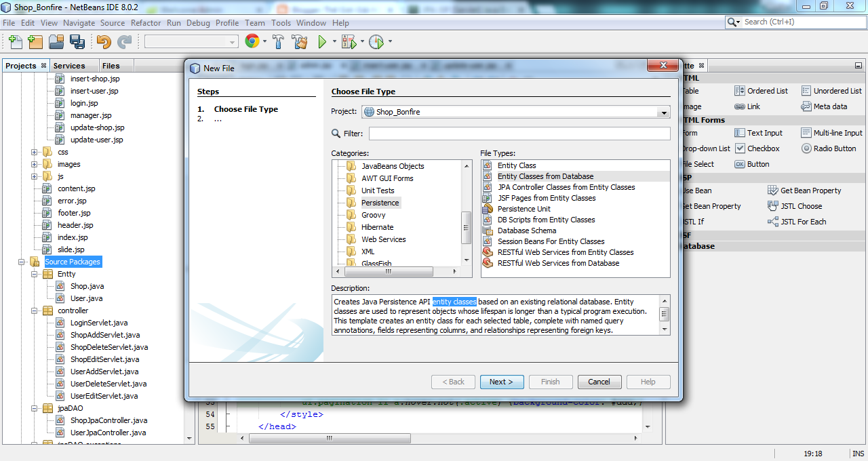The image size is (868, 461).
Task: Open the Project dropdown in New File dialog
Action: [663, 112]
